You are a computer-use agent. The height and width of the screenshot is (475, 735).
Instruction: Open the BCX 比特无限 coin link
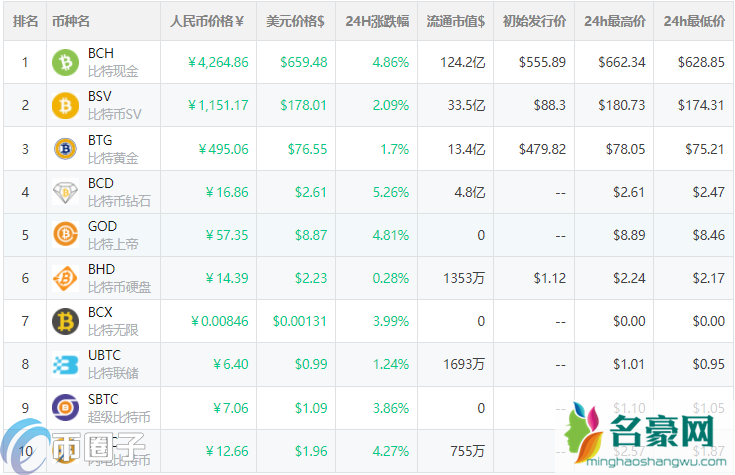(x=113, y=321)
